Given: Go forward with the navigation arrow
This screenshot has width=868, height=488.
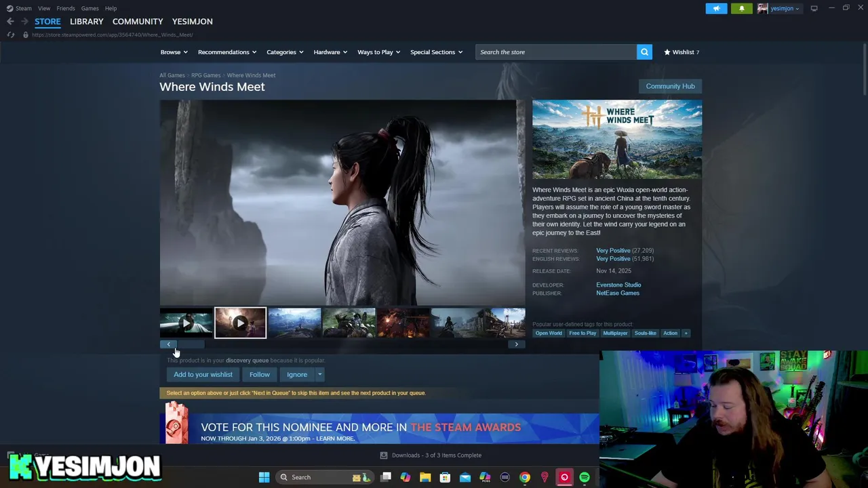Looking at the screenshot, I should [x=24, y=22].
